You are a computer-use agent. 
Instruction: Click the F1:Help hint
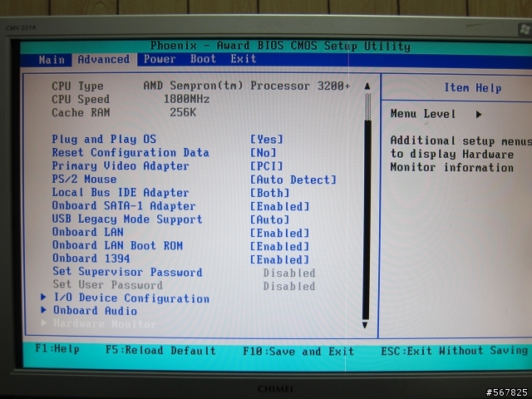click(x=57, y=349)
